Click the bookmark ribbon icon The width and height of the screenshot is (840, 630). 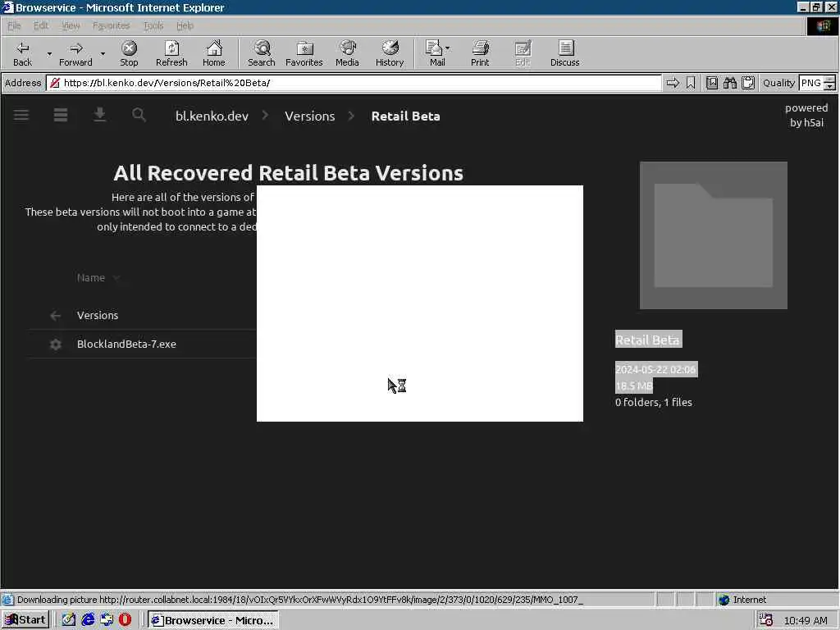tap(691, 83)
